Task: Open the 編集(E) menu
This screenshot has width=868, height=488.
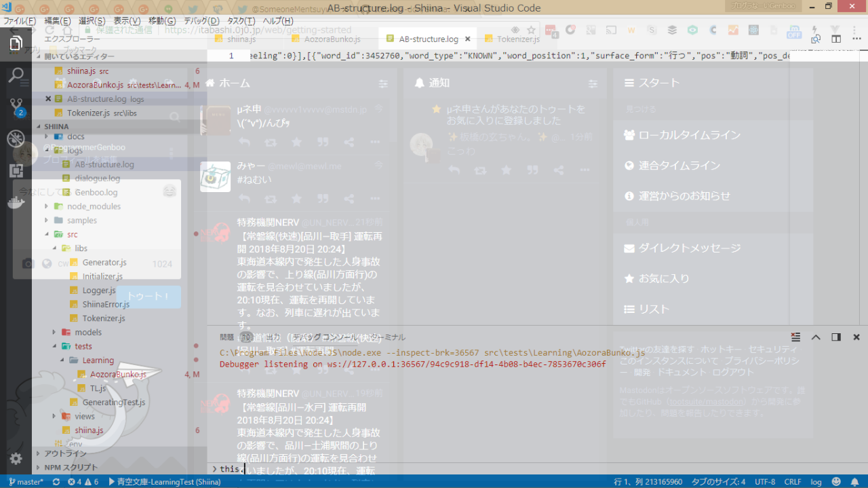Action: click(x=57, y=21)
